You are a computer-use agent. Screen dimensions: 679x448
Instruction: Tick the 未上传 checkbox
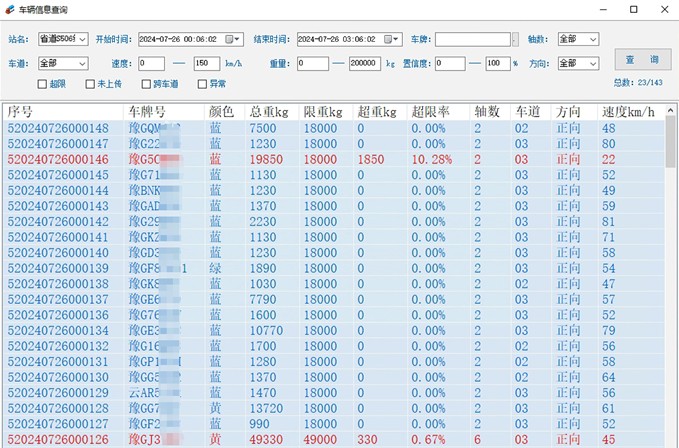tap(90, 84)
